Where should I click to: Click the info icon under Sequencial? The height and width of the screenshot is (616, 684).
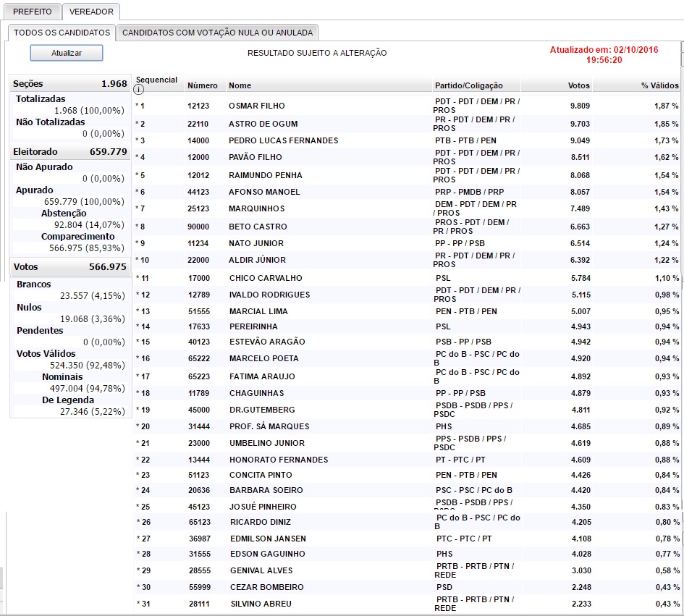click(x=139, y=90)
